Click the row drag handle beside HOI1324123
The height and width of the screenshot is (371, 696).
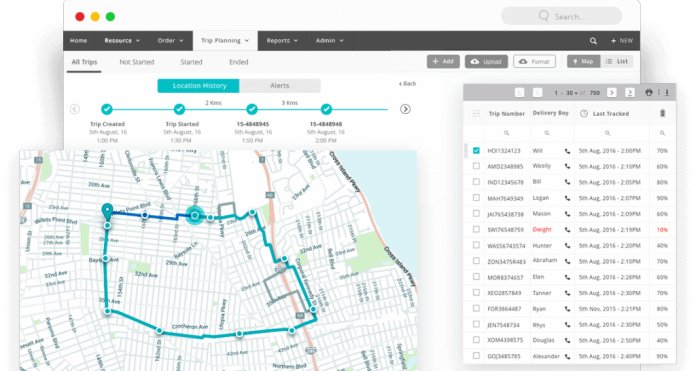466,150
